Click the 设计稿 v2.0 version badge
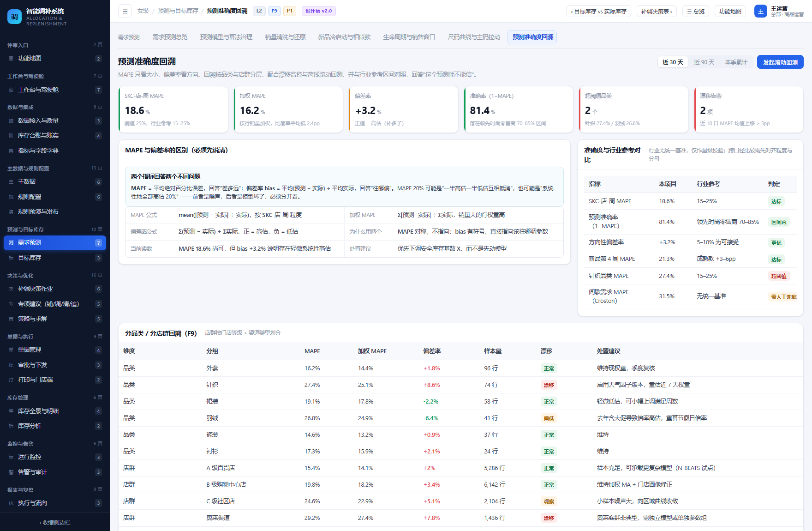The image size is (812, 531). coord(319,11)
